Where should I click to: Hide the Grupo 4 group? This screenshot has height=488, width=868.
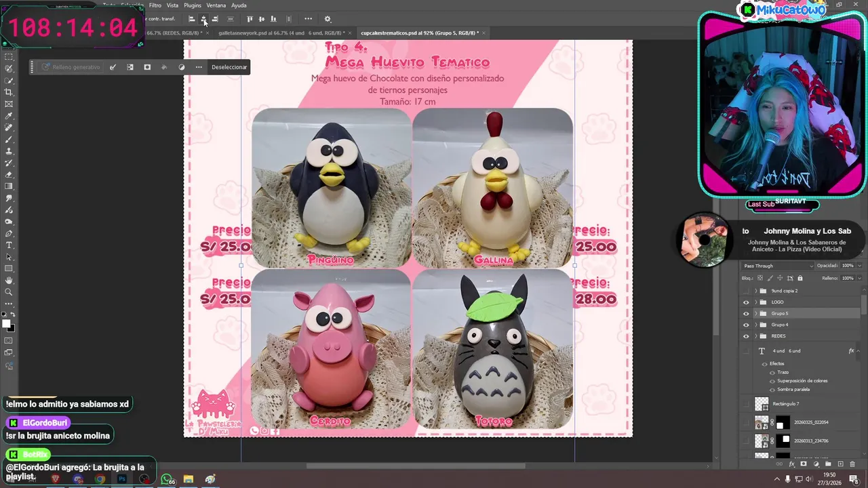click(x=746, y=325)
